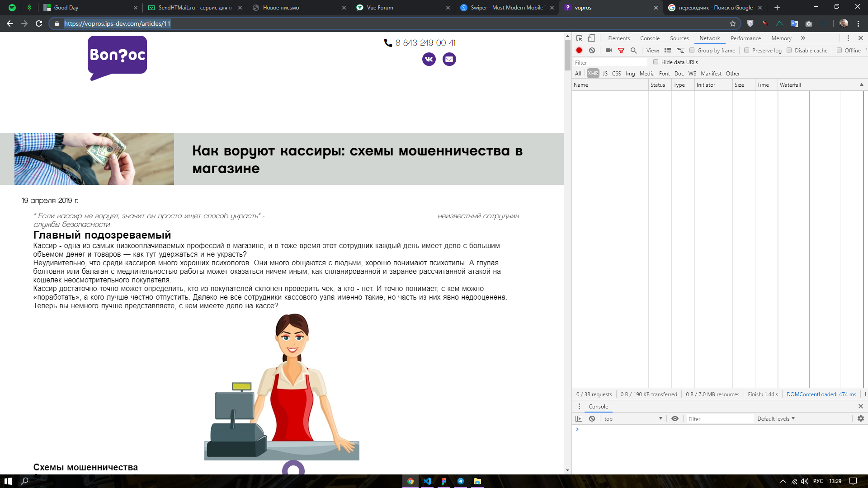Show the overview waterfall view icon
This screenshot has width=868, height=488.
pyautogui.click(x=680, y=51)
